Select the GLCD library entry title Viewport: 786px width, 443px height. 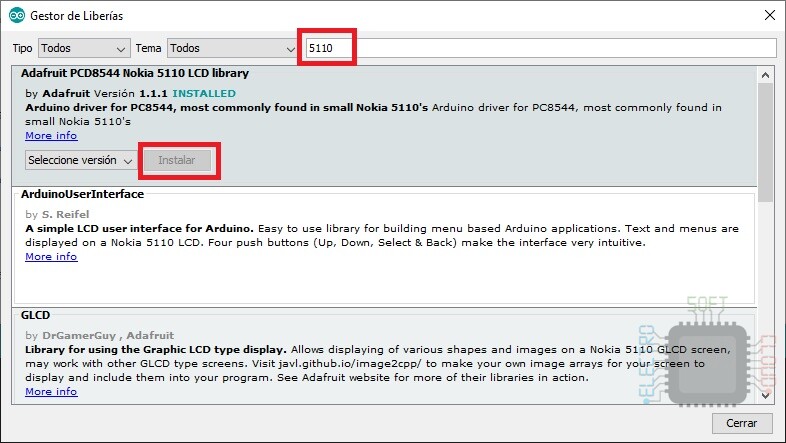tap(35, 315)
